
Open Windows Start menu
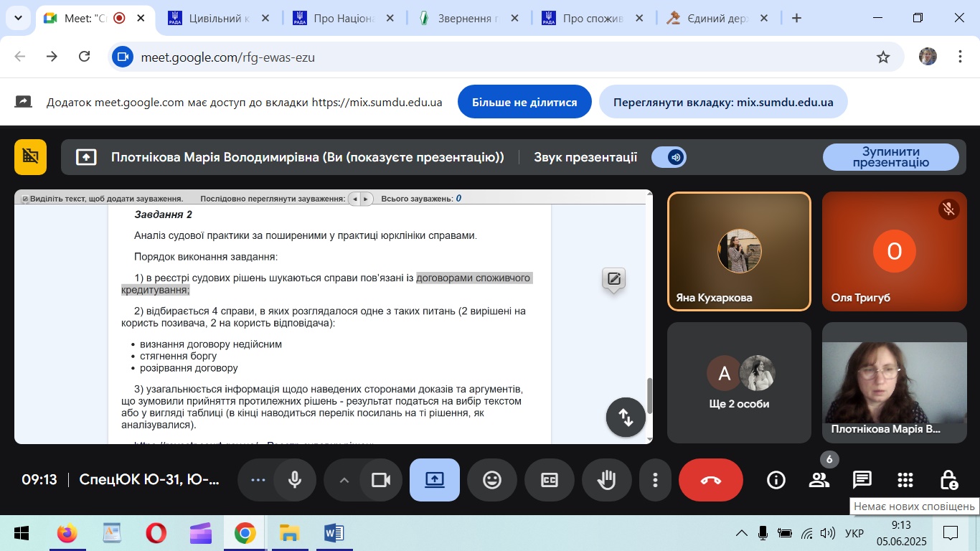pos(22,533)
